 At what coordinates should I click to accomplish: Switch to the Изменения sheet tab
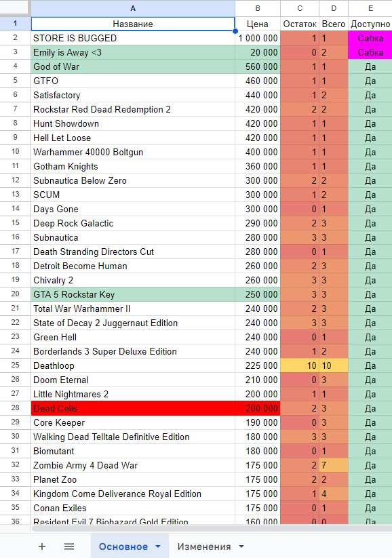coord(204,546)
